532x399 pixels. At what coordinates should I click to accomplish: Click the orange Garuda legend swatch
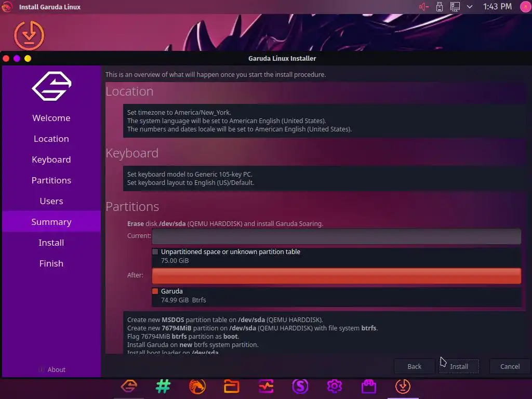click(x=155, y=291)
